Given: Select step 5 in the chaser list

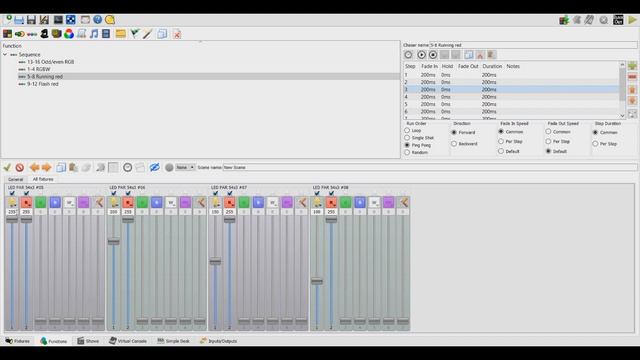Looking at the screenshot, I should pos(512,104).
